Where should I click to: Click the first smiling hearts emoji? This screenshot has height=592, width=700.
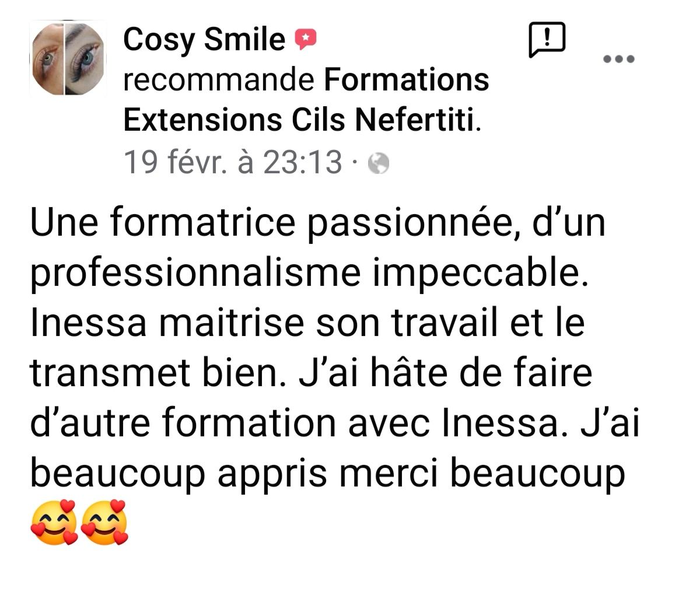click(53, 522)
